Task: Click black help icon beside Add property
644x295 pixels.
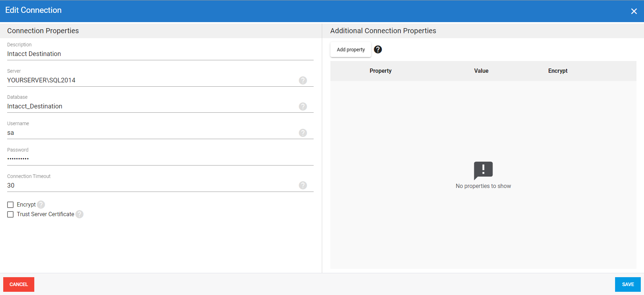Action: click(378, 50)
